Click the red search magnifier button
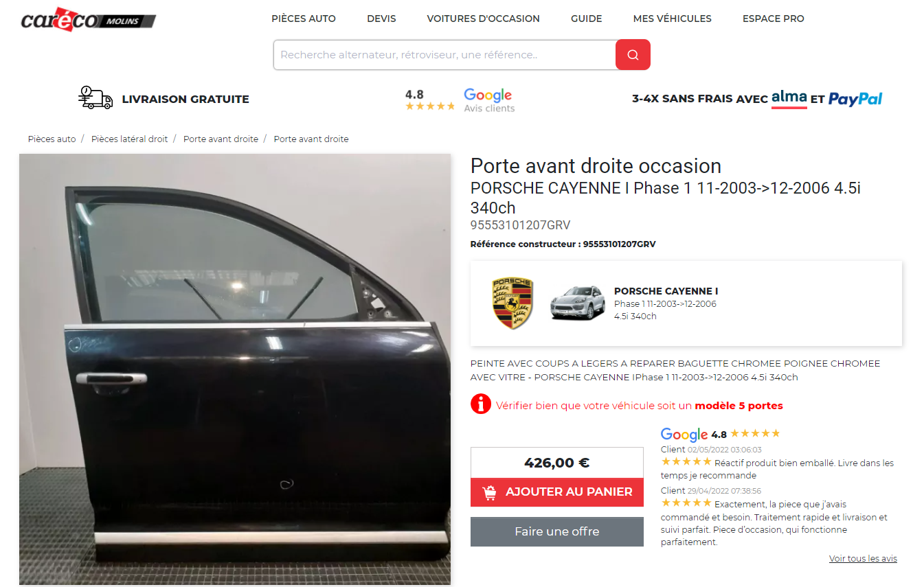 click(633, 55)
